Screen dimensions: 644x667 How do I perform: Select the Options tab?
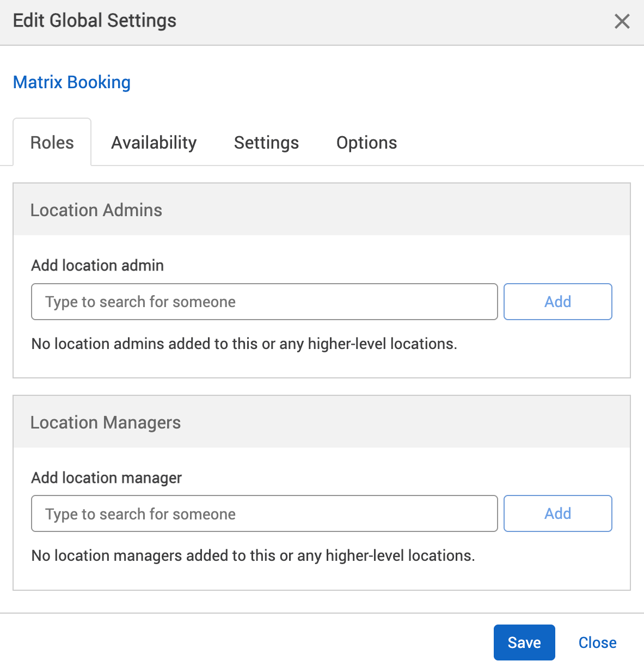click(x=366, y=142)
